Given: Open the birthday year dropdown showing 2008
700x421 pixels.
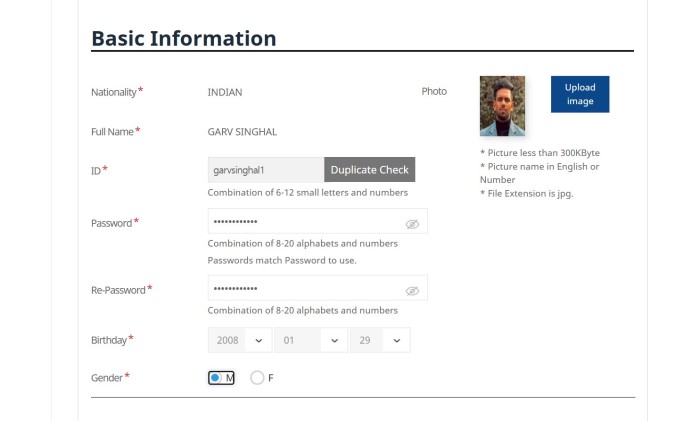Looking at the screenshot, I should tap(240, 340).
